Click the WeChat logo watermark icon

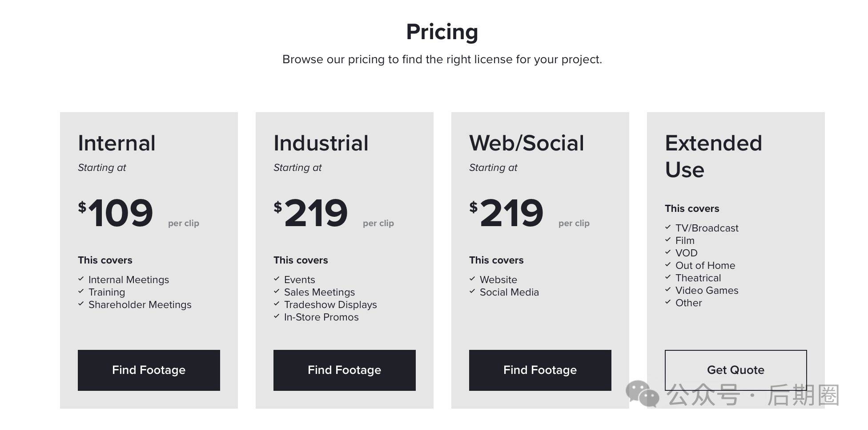point(643,393)
